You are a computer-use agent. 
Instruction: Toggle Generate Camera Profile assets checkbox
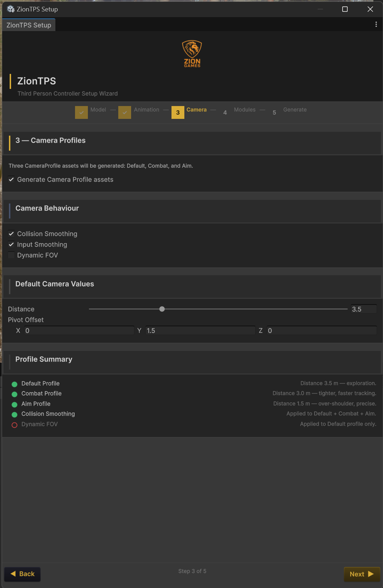coord(11,179)
